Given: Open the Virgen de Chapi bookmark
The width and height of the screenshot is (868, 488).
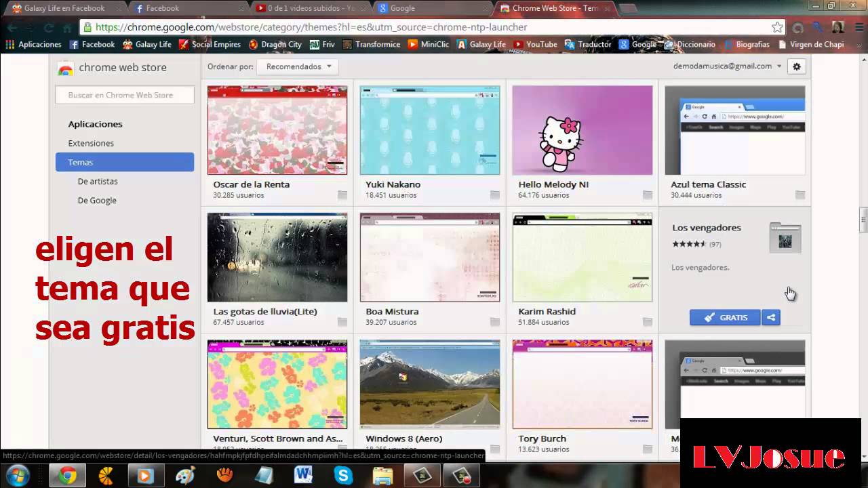Looking at the screenshot, I should point(811,45).
